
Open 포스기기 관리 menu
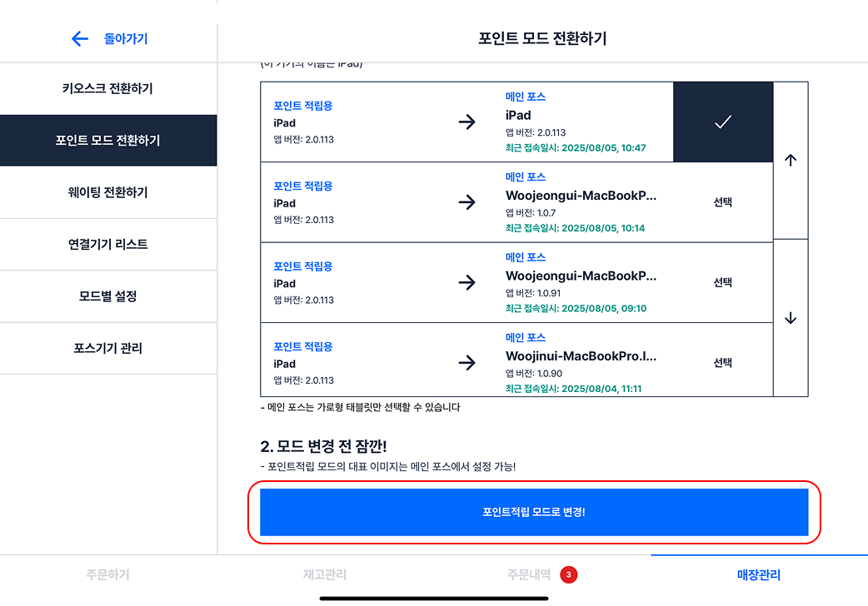108,348
